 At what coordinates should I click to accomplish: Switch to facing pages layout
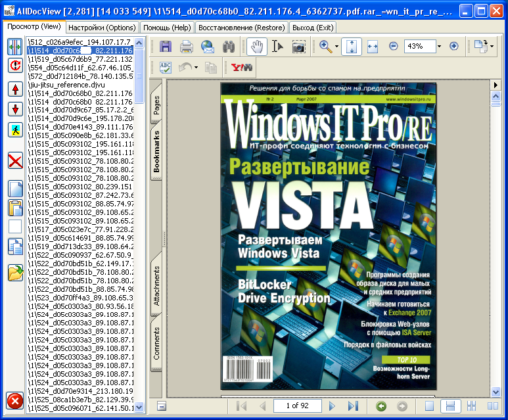(492, 406)
